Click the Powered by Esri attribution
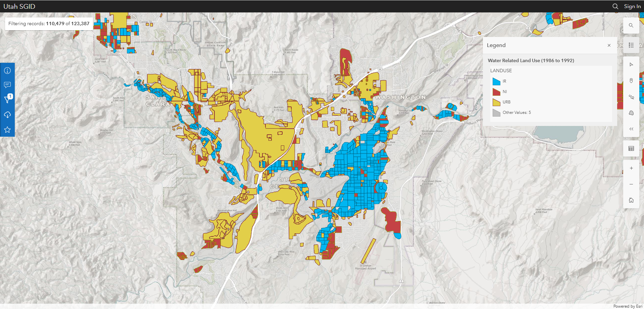Image resolution: width=644 pixels, height=309 pixels. coord(628,306)
